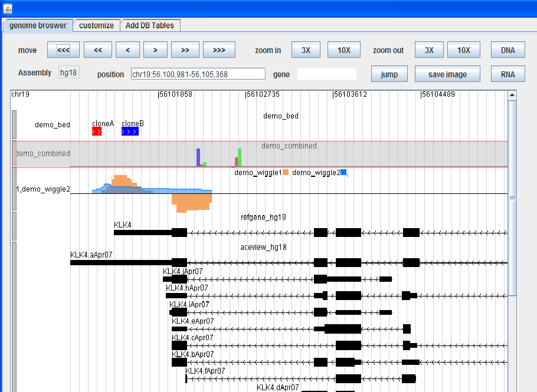Jump far right with >>> button
Image resolution: width=537 pixels, height=392 pixels.
(219, 50)
